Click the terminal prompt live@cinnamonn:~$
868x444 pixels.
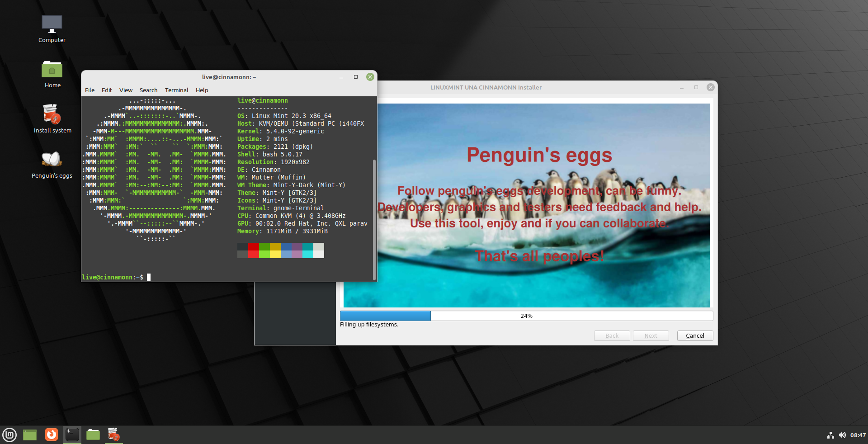pyautogui.click(x=113, y=277)
